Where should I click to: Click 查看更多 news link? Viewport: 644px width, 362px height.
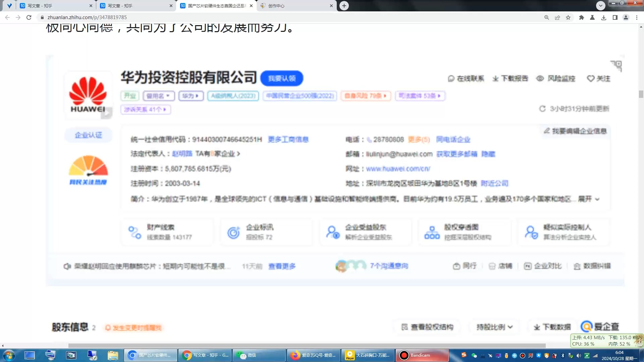point(282,266)
